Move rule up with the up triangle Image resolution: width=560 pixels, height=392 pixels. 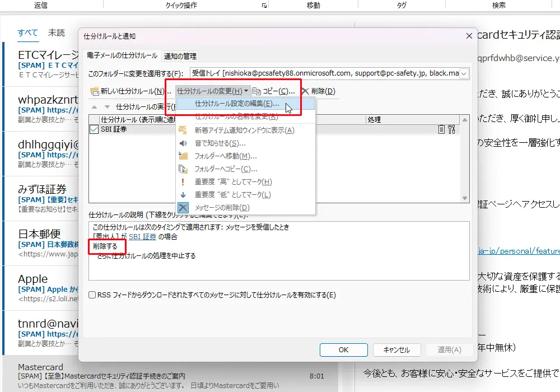(94, 107)
